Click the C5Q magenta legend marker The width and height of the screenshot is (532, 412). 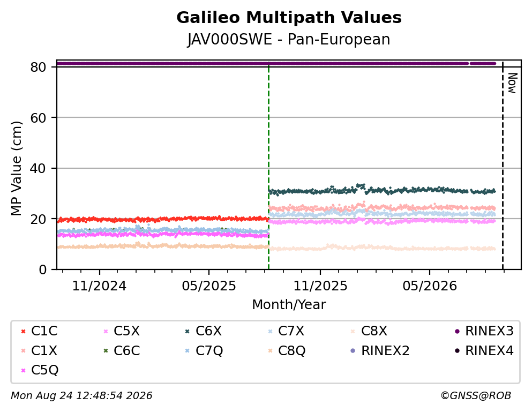pos(23,370)
